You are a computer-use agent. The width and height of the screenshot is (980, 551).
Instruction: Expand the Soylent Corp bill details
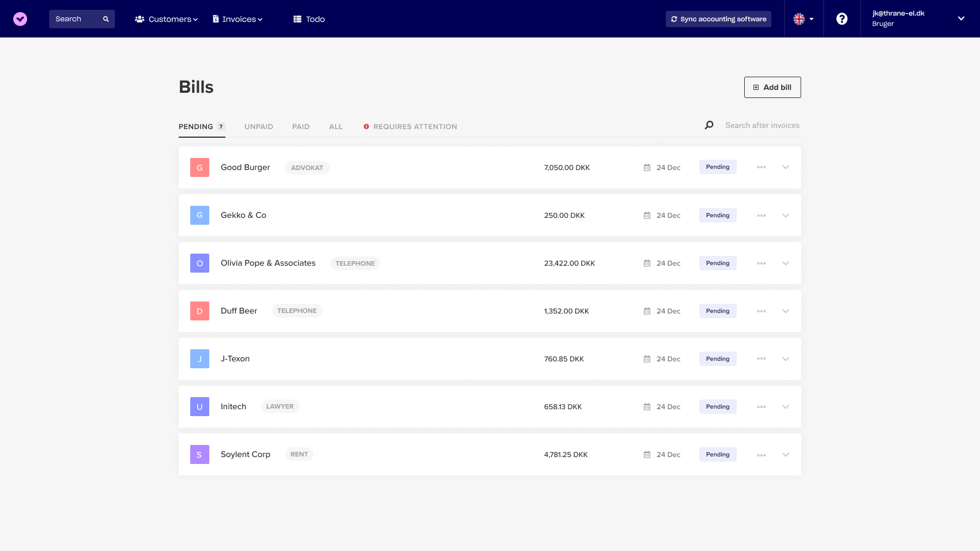tap(785, 454)
